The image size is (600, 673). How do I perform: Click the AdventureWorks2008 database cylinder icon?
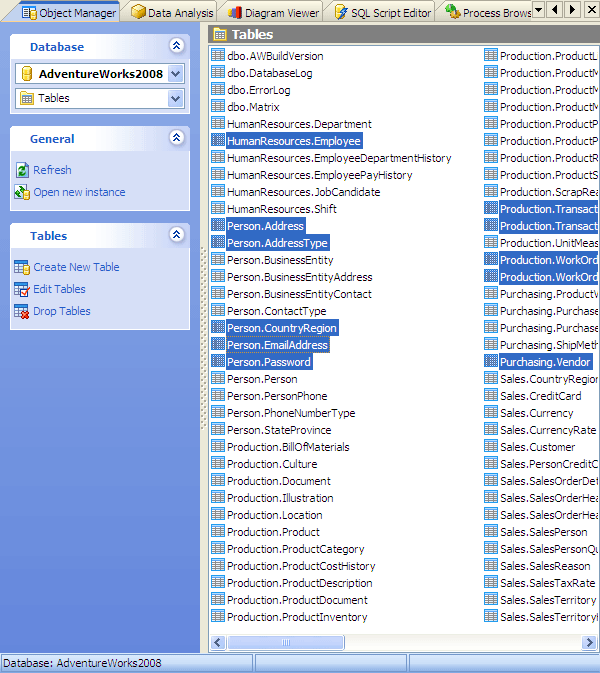pos(27,74)
